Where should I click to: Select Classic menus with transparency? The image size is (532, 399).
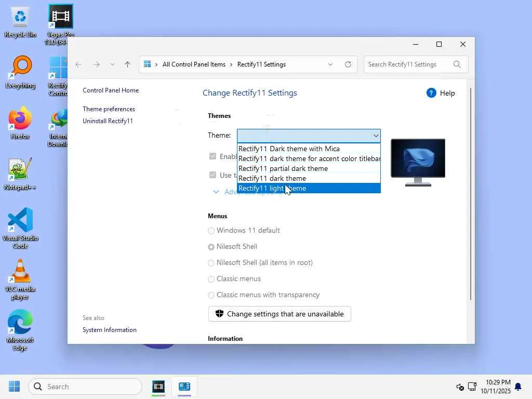click(211, 295)
